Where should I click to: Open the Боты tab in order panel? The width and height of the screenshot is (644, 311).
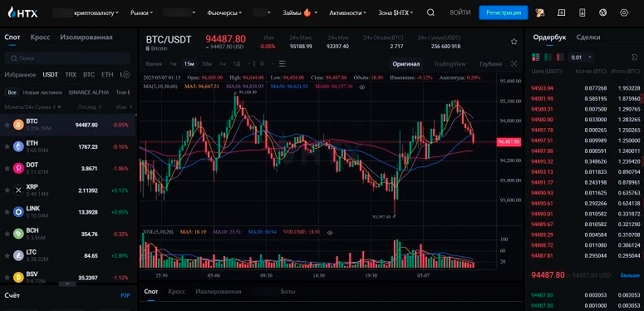coord(288,291)
